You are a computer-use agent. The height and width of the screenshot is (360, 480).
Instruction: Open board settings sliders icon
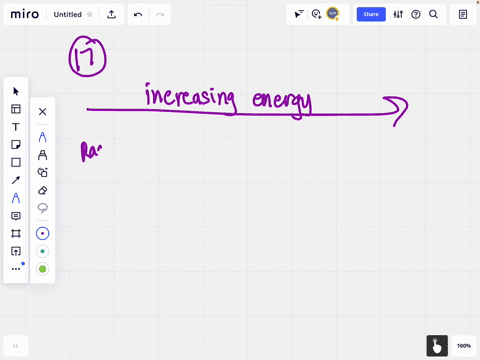tap(398, 14)
